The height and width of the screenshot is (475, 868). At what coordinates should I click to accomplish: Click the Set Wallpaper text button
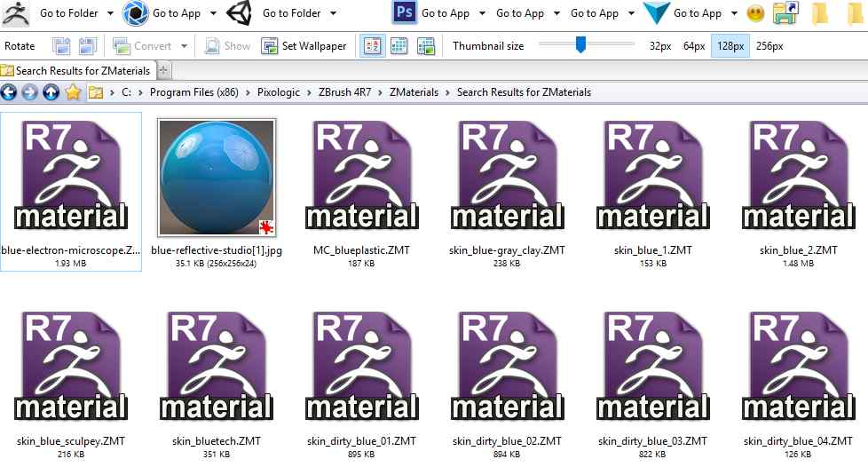[x=314, y=46]
